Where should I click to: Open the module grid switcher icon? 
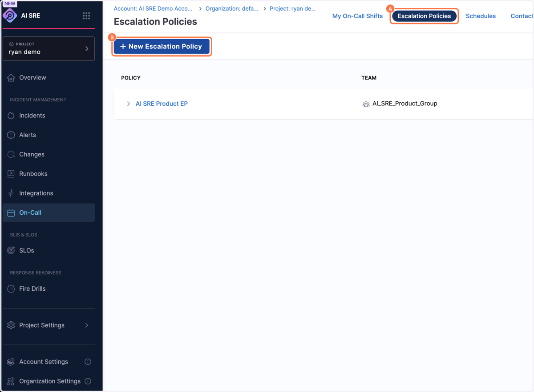pyautogui.click(x=86, y=16)
